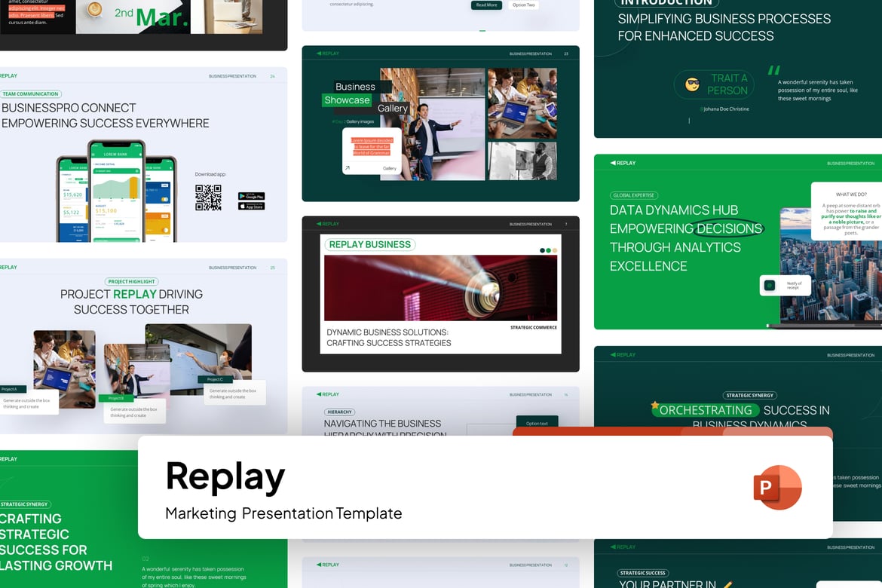Click the pencil icon next to YOUR PARTNER IN
The height and width of the screenshot is (588, 882).
tap(727, 585)
